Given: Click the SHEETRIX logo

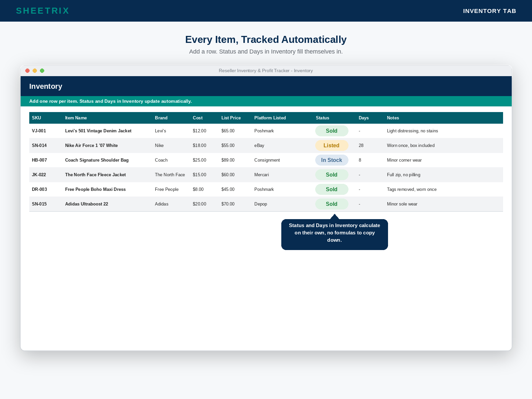Looking at the screenshot, I should coord(43,11).
